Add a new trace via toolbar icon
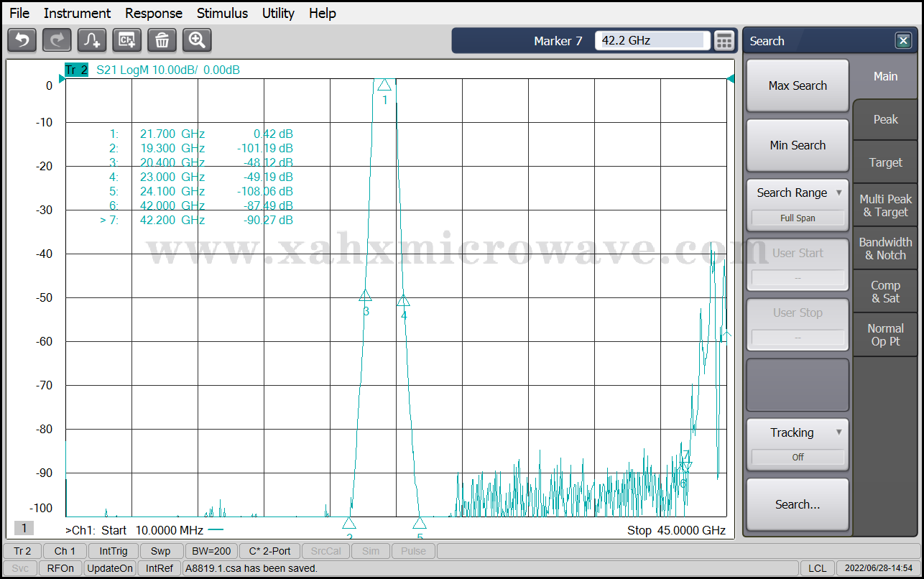 92,40
